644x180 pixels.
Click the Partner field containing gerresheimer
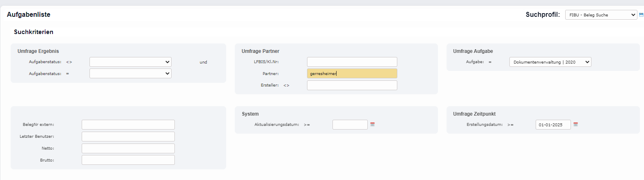coord(352,73)
